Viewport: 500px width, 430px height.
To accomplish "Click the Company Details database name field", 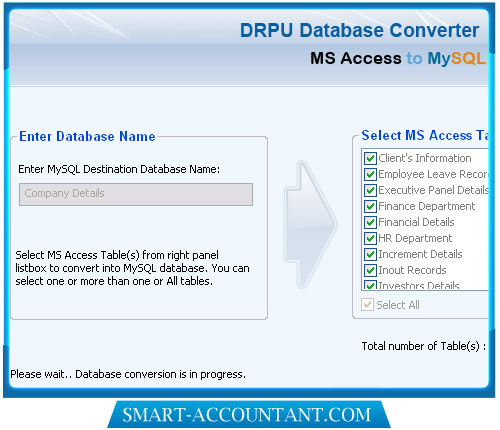I will click(x=136, y=194).
